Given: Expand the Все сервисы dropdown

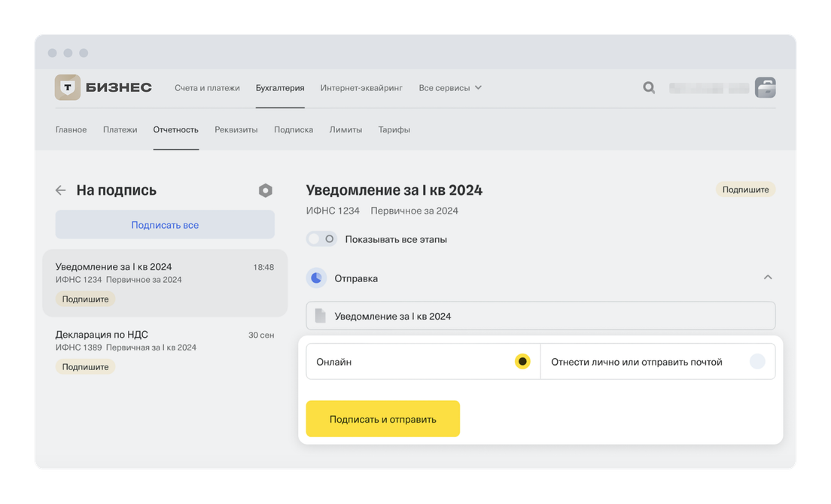Looking at the screenshot, I should tap(450, 88).
